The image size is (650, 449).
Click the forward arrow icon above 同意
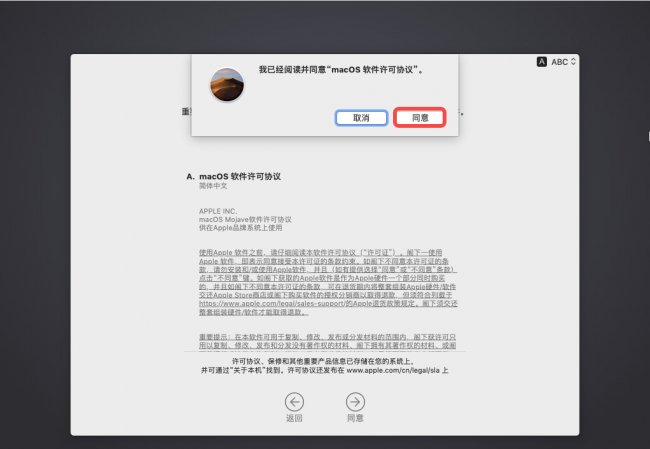tap(355, 402)
